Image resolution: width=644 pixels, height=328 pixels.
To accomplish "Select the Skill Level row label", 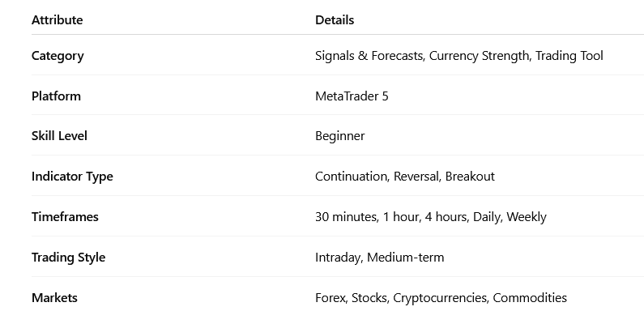I will coord(59,136).
